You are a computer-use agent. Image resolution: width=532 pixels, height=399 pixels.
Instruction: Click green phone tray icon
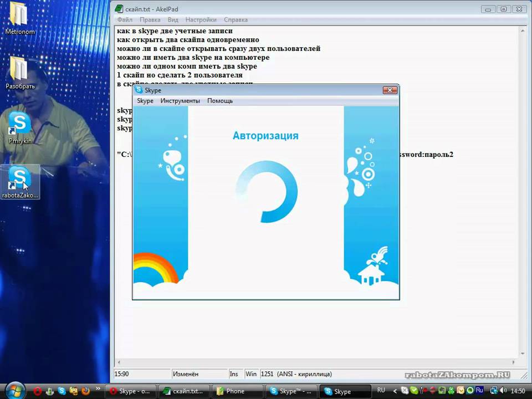451,391
